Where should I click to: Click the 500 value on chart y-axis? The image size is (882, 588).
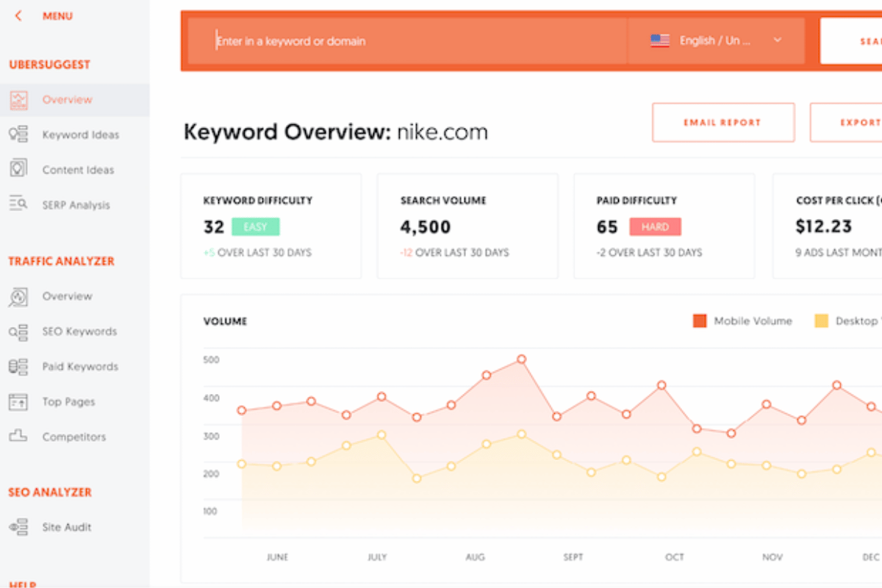211,360
